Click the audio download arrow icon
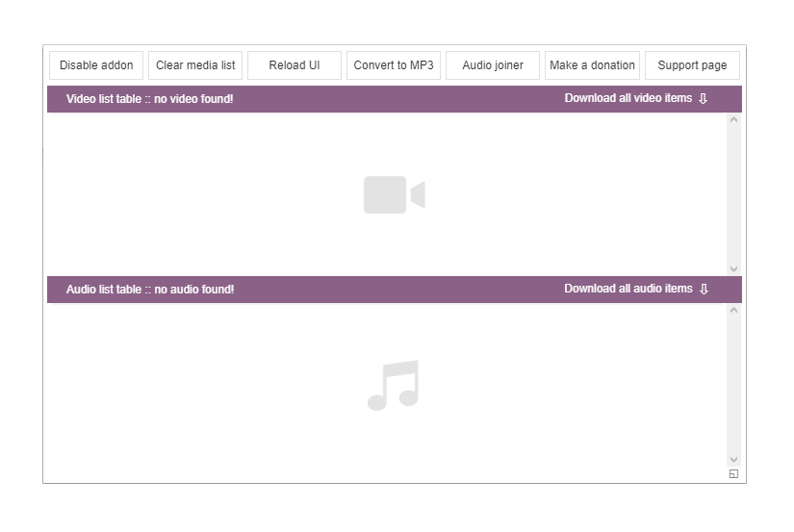 [704, 289]
